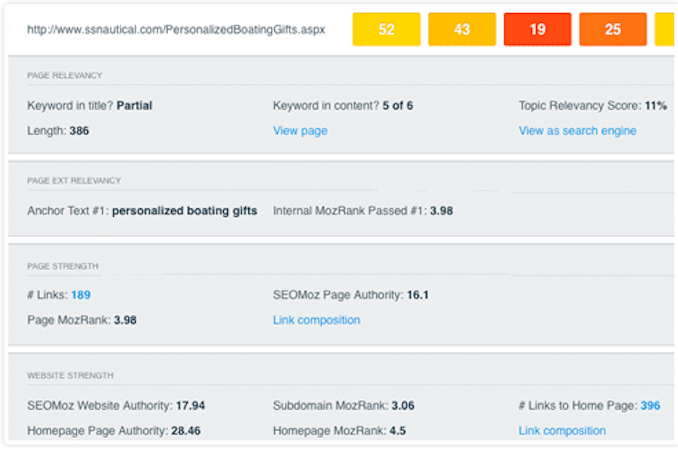Screen dimensions: 678x450
Task: Select the SEOMoz Page Authority 16.1 value
Action: coord(419,295)
